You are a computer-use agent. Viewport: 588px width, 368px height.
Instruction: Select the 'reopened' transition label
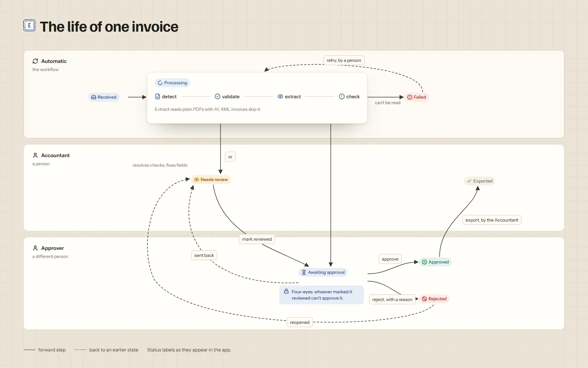click(300, 322)
